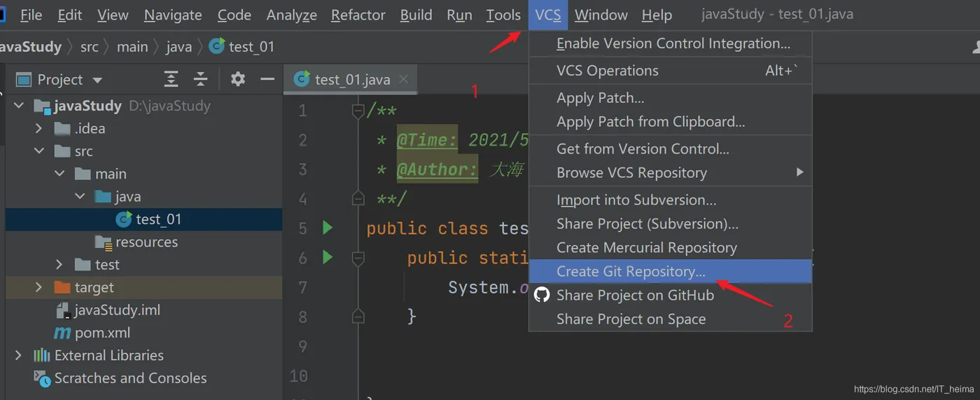Click the run gutter arrow on line 5
The width and height of the screenshot is (980, 400).
pos(328,228)
